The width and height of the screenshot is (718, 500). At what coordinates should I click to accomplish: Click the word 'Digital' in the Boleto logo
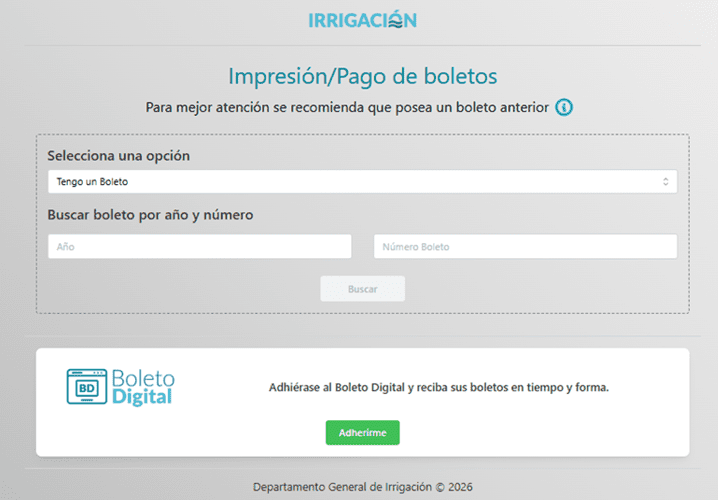tap(142, 397)
